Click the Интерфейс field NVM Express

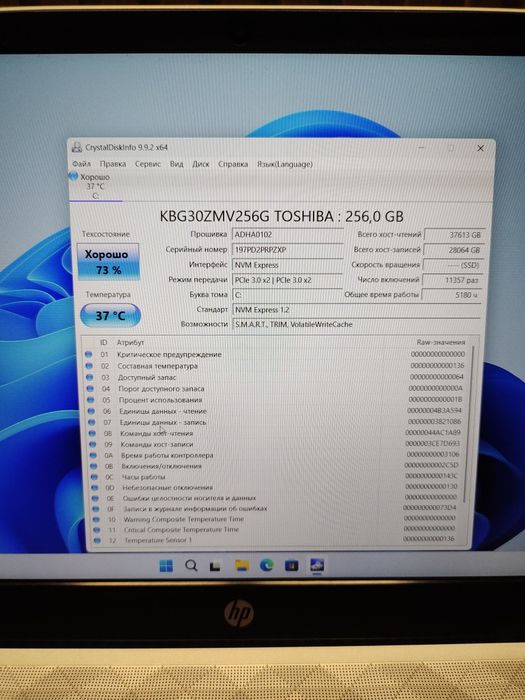point(288,265)
